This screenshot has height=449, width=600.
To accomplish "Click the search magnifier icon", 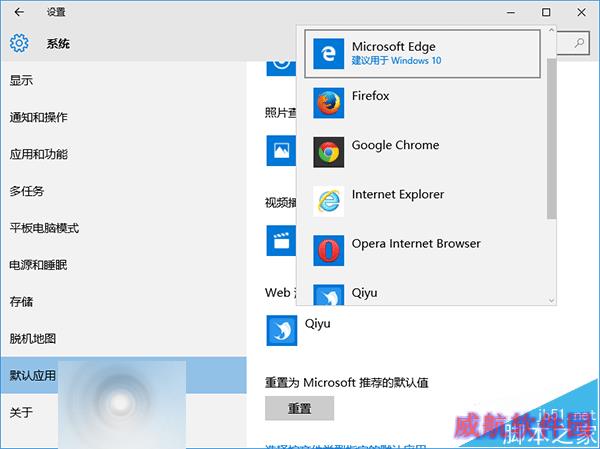I will pyautogui.click(x=580, y=42).
